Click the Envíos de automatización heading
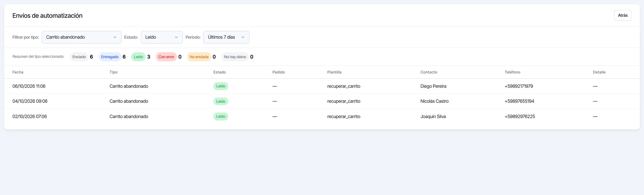Screen dimensions: 644x195 click(x=47, y=16)
